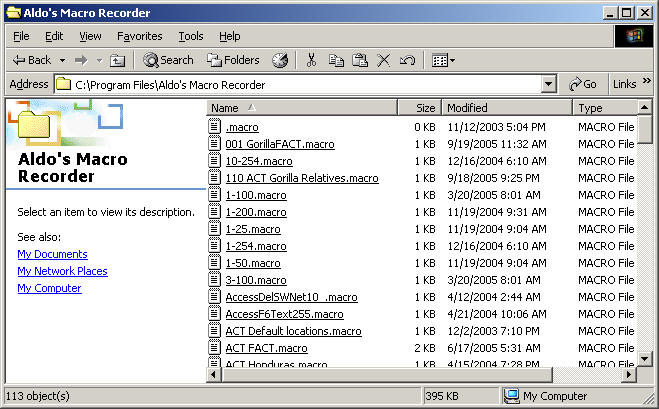Click the Go button
This screenshot has height=409, width=659.
click(583, 84)
